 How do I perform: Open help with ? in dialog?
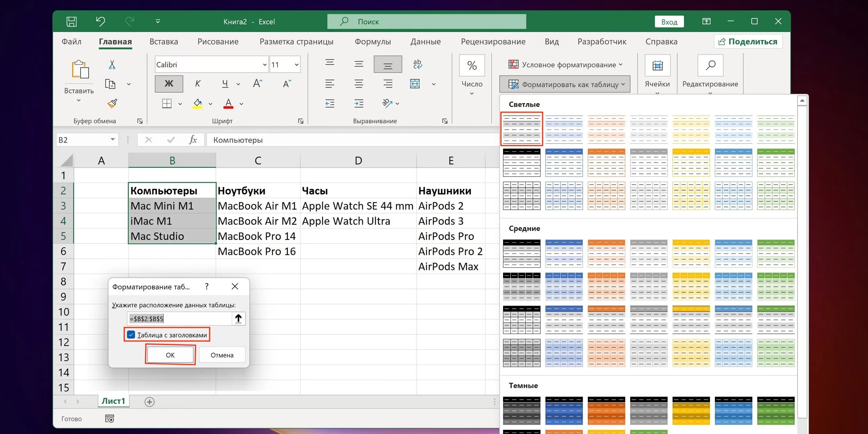click(x=207, y=286)
